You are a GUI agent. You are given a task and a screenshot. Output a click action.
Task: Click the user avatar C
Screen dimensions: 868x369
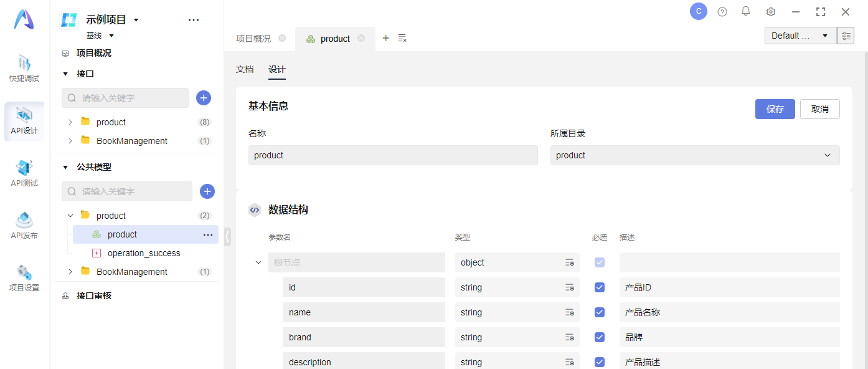699,11
